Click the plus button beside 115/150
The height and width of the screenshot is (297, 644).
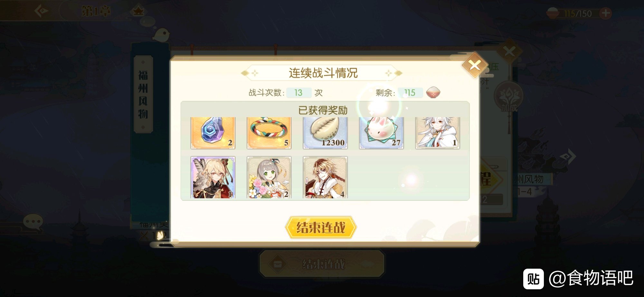[x=606, y=13]
